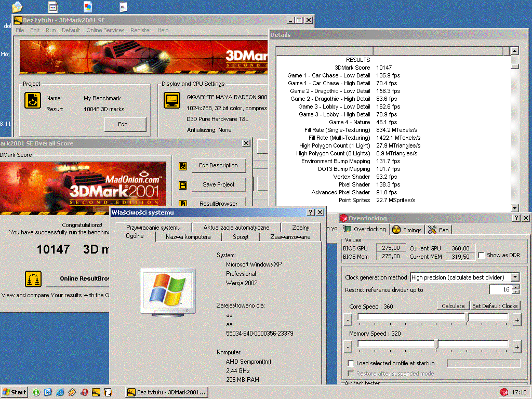The width and height of the screenshot is (532, 399).
Task: Increase reference divider with up spinner arrow
Action: (516, 287)
